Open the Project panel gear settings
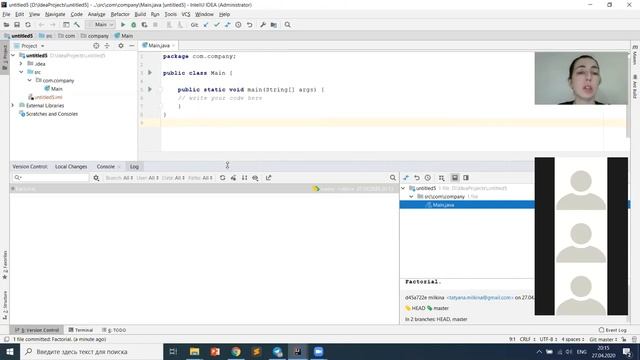Image resolution: width=640 pixels, height=360 pixels. (x=121, y=46)
